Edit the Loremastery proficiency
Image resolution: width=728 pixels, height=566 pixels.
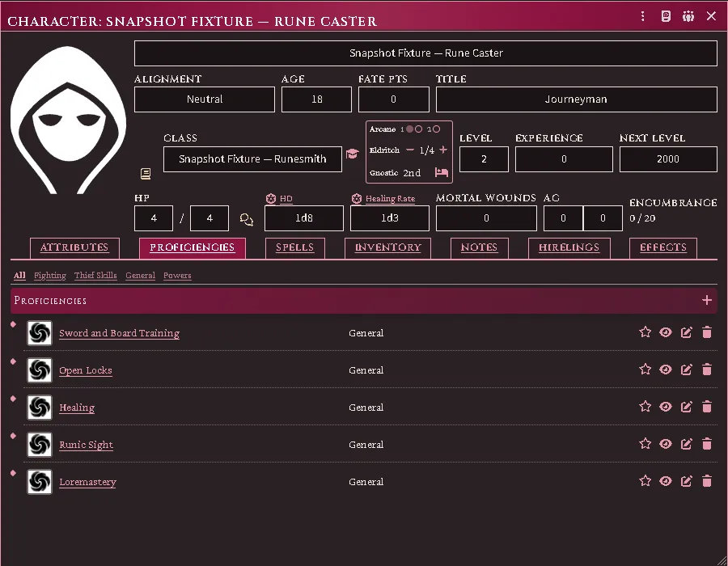tap(686, 481)
